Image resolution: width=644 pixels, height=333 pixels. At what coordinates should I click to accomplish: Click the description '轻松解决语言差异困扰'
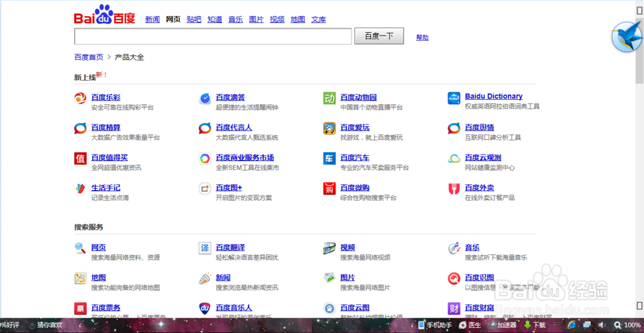[x=247, y=258]
